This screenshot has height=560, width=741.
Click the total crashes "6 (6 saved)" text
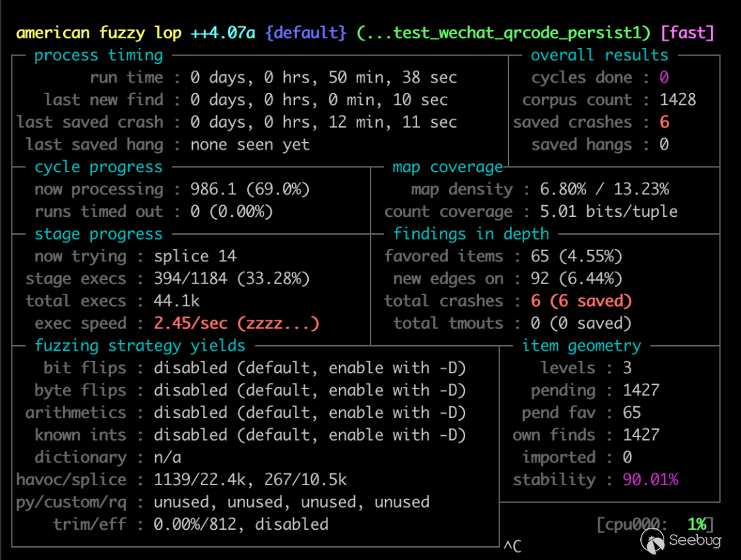581,301
